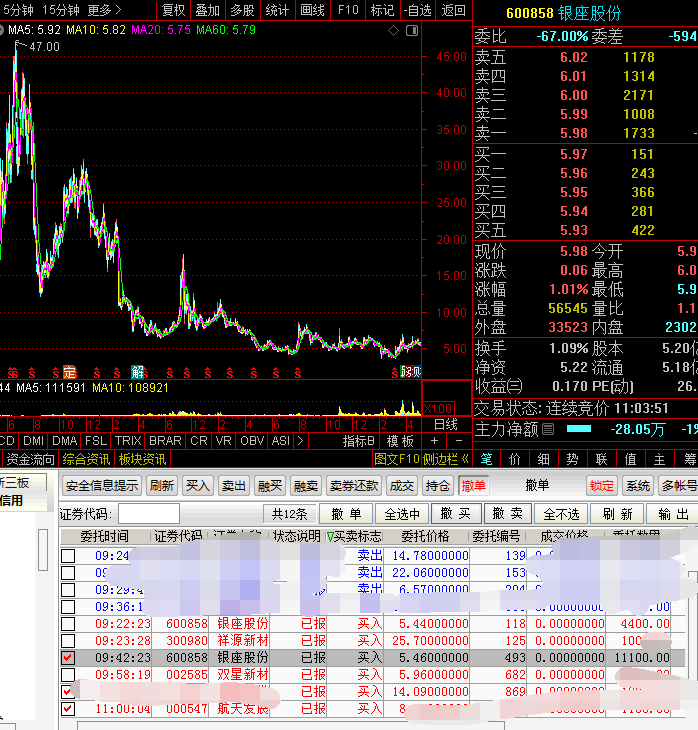Image resolution: width=698 pixels, height=730 pixels.
Task: Switch to 15分钟 chart period
Action: (61, 10)
